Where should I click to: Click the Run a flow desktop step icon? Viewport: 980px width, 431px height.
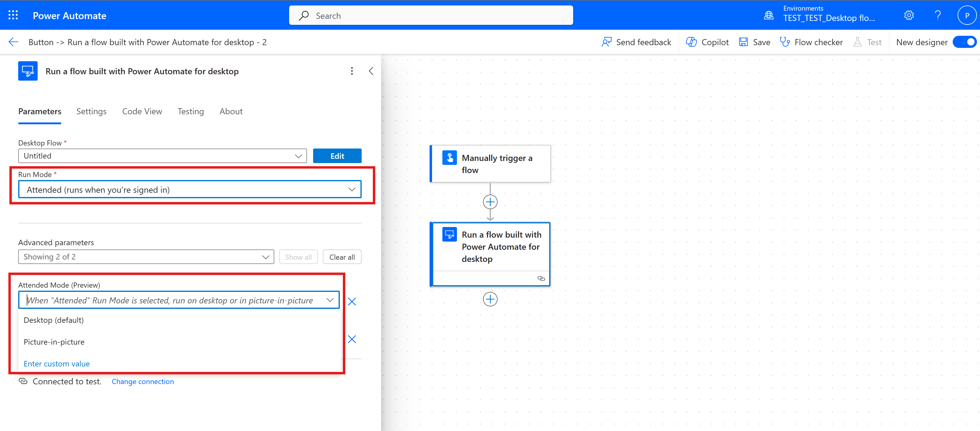449,234
